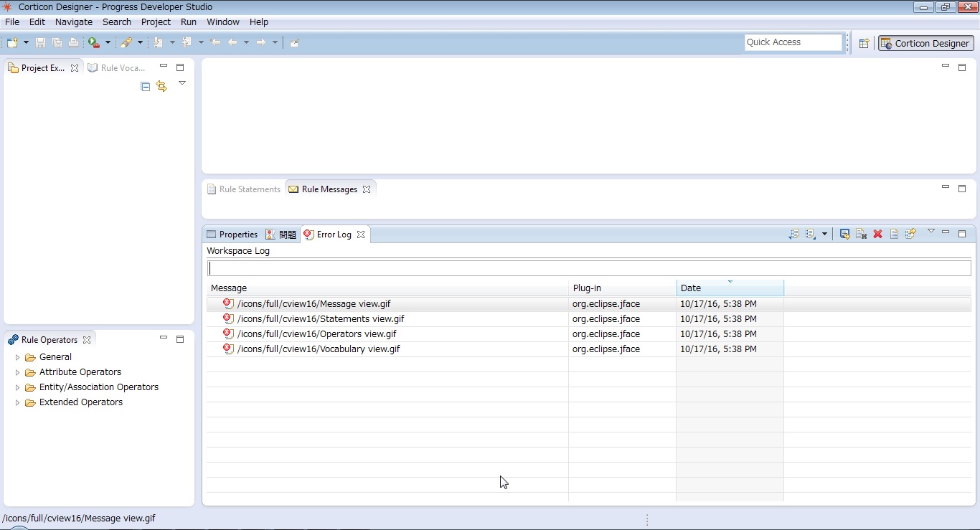Viewport: 980px width, 530px height.
Task: Open the Help menu
Action: 259,22
